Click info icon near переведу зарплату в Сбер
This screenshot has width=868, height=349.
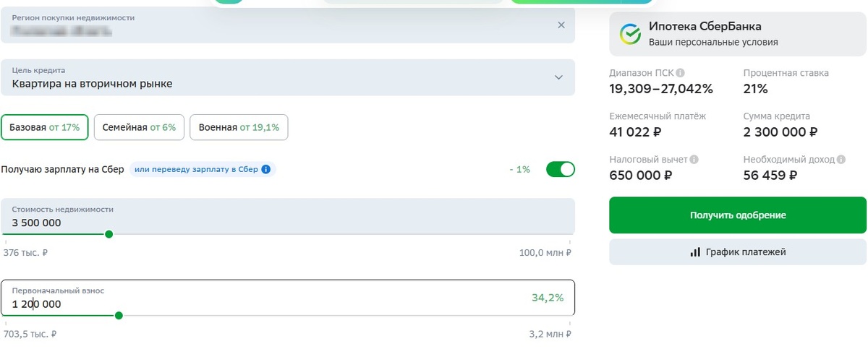point(266,170)
